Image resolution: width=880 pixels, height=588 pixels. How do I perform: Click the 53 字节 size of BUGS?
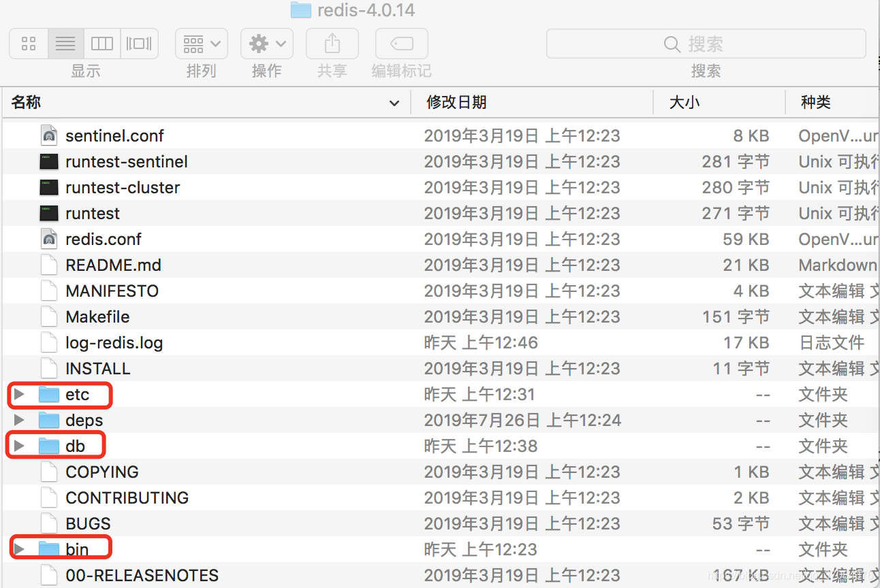tap(740, 523)
